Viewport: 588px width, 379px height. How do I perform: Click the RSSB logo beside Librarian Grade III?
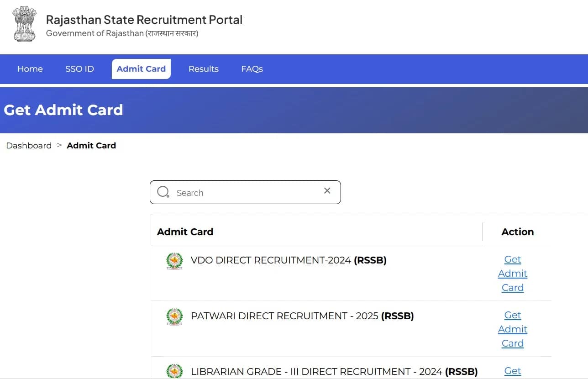[x=174, y=371]
